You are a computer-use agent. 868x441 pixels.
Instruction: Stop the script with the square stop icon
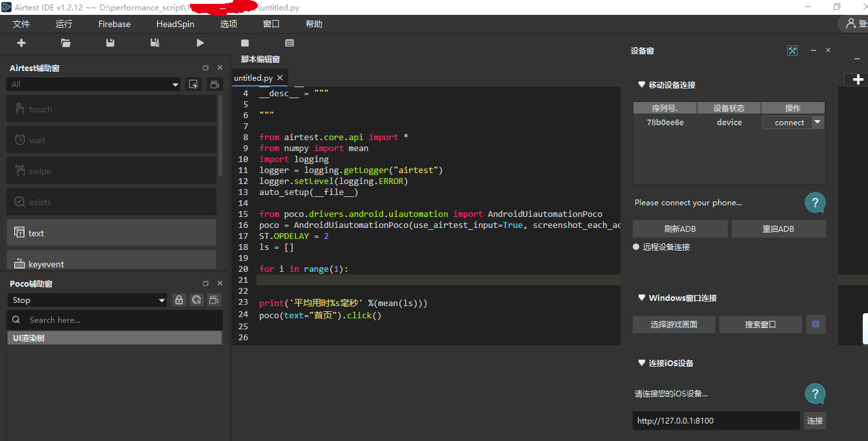(245, 43)
